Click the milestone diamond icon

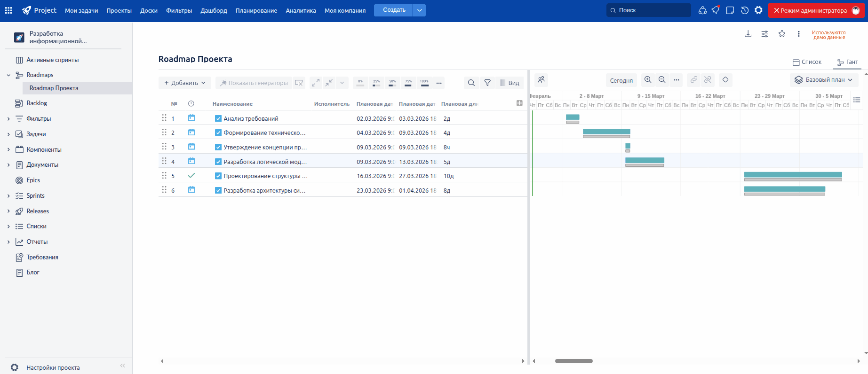click(725, 80)
